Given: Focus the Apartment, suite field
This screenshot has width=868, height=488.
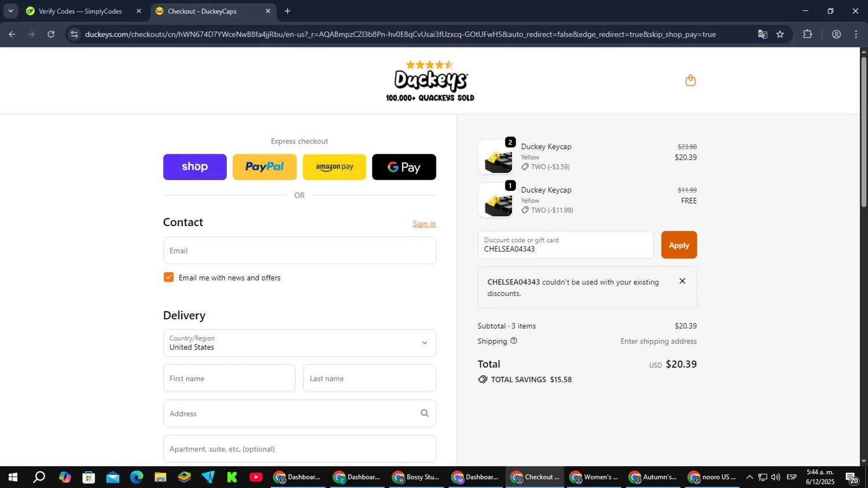Looking at the screenshot, I should click(300, 449).
